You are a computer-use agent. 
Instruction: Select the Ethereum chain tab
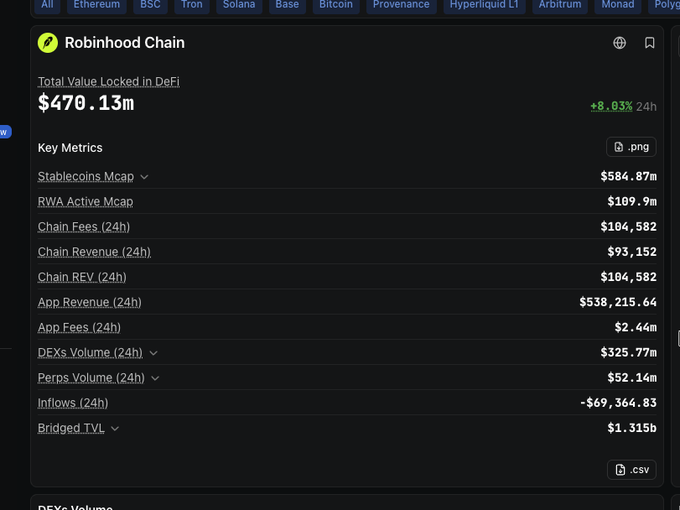[x=97, y=5]
